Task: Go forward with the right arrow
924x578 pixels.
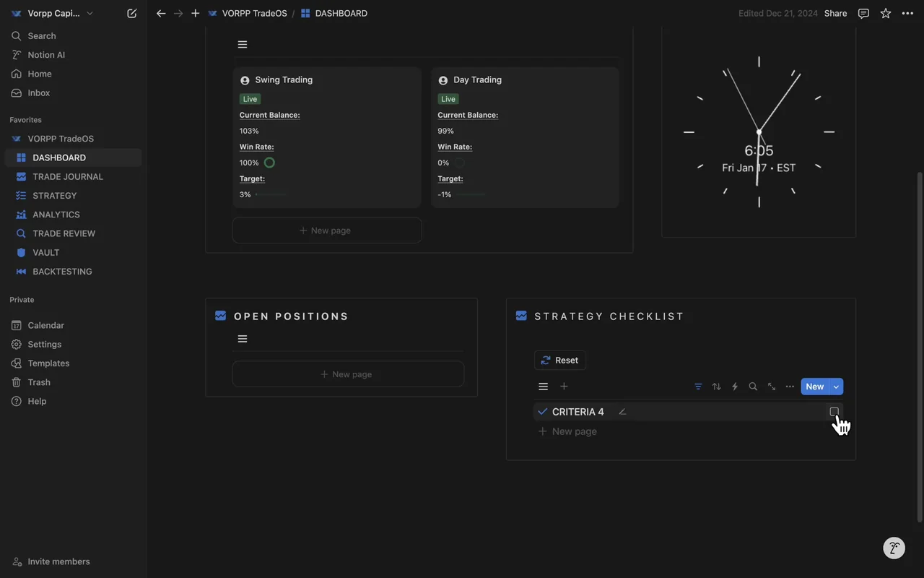Action: click(x=178, y=13)
